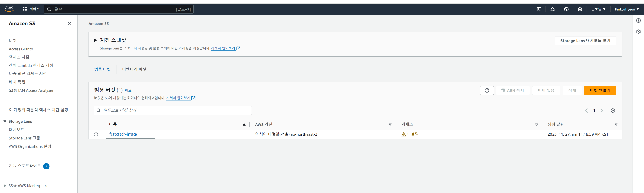Screen dimensions: 644x193
Task: Open external link icon after Storage Lens learn more
Action: tap(238, 48)
